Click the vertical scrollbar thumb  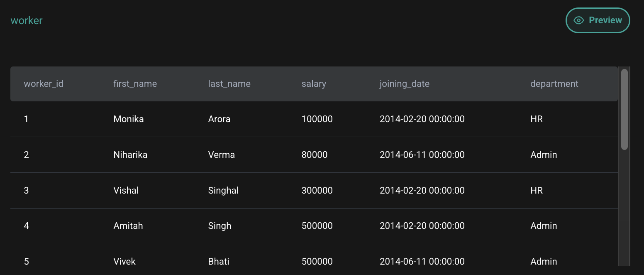624,109
